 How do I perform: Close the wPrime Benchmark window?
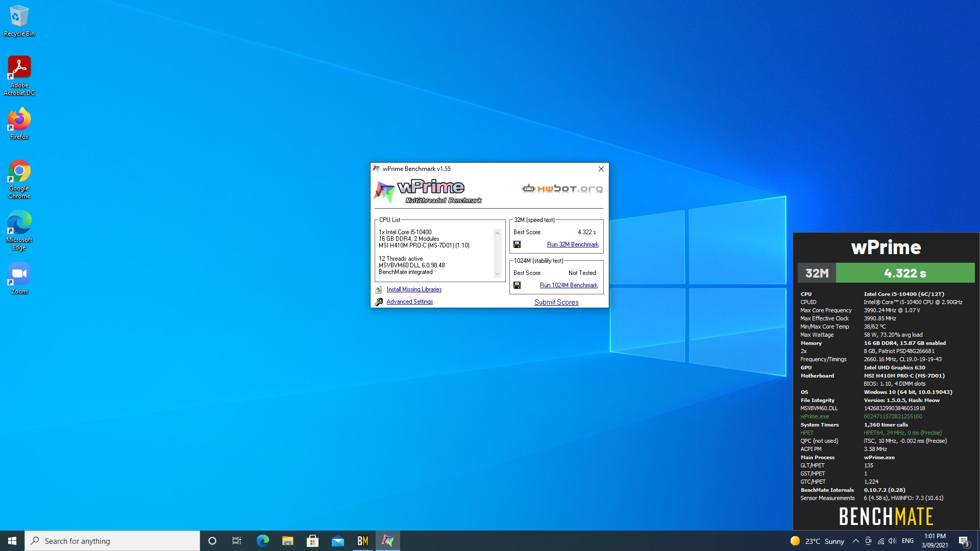(x=601, y=169)
